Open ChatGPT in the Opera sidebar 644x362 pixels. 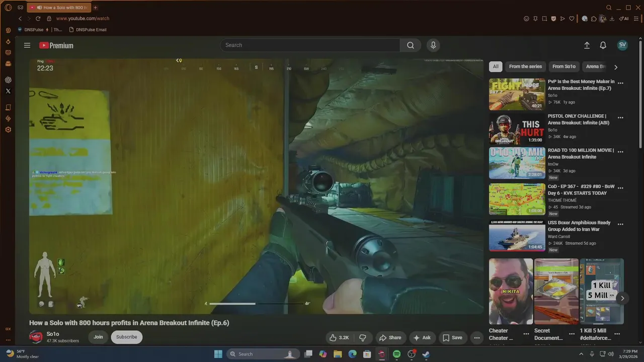click(x=8, y=80)
